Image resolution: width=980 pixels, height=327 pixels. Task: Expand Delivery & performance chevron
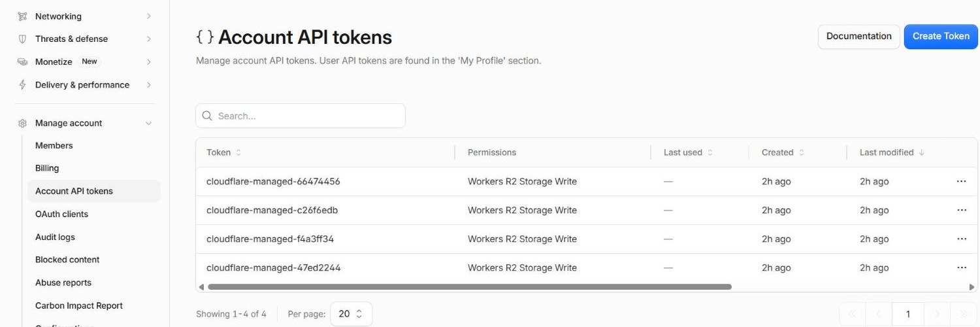point(149,84)
